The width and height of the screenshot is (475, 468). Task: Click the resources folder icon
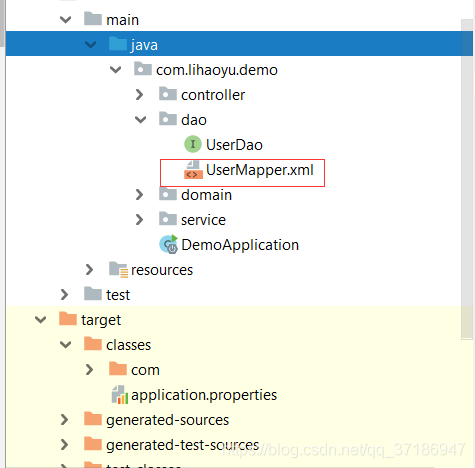[118, 270]
